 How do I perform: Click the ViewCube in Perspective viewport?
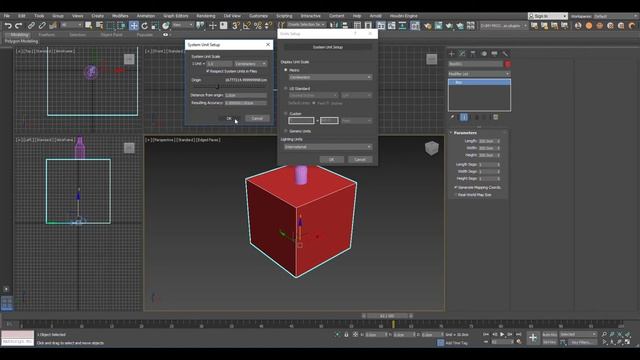(431, 148)
